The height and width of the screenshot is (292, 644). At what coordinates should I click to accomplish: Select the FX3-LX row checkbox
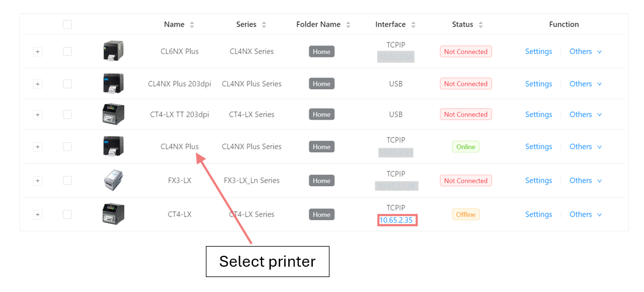pos(67,180)
